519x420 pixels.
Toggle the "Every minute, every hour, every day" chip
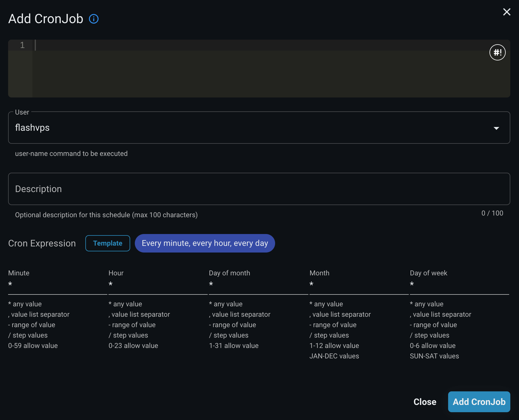(205, 243)
